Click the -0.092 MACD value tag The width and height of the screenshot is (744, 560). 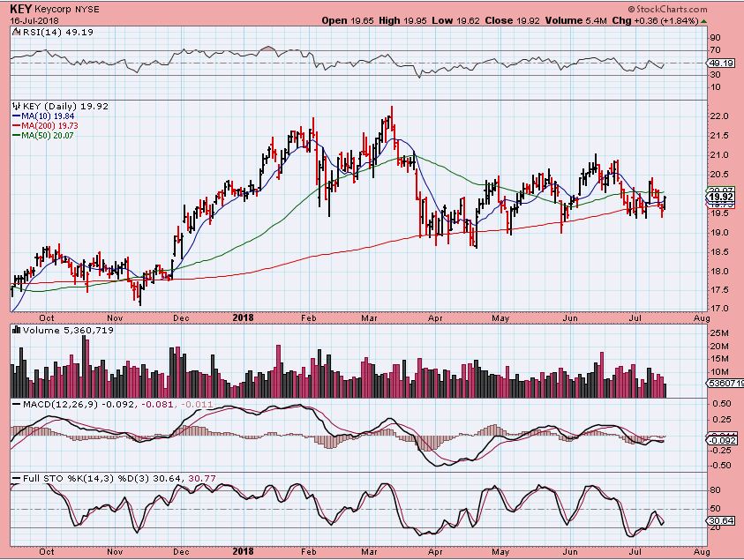721,440
